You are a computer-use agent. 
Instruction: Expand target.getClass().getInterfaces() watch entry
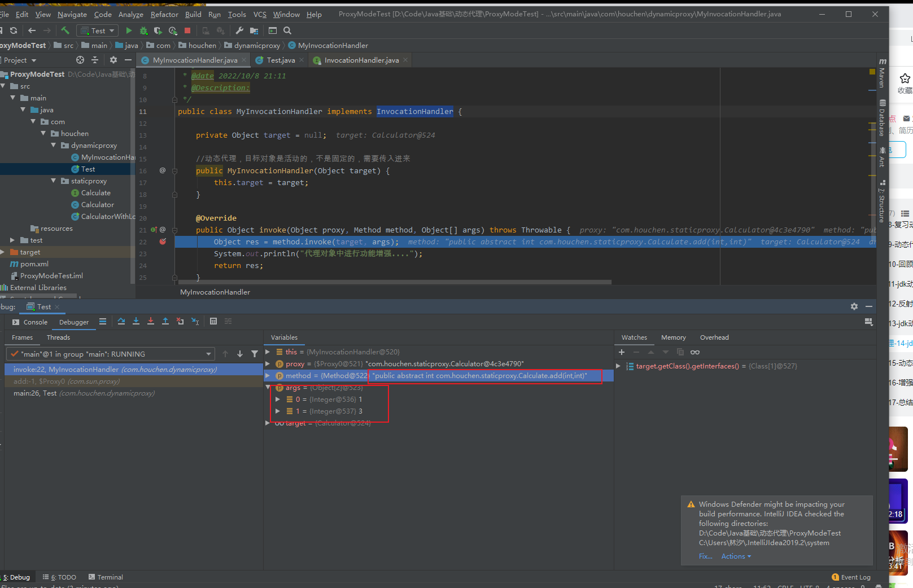(x=618, y=366)
